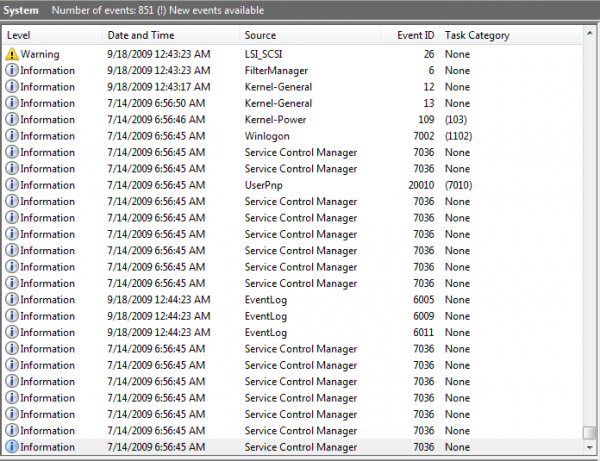Sort by the Date and Time column
The image size is (600, 461).
click(170, 35)
